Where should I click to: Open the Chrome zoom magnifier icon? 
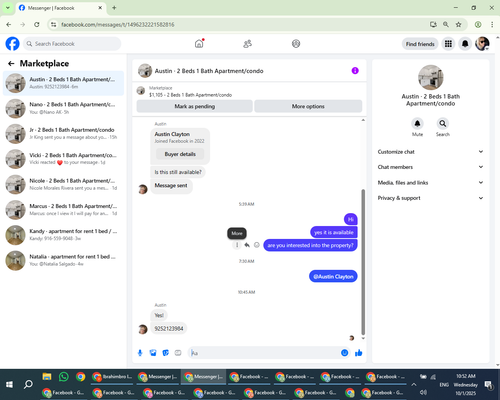446,24
